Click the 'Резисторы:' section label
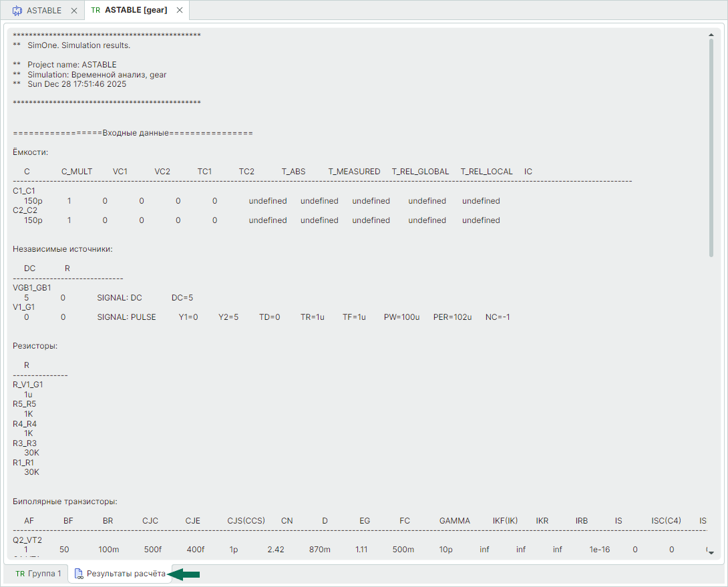Image resolution: width=728 pixels, height=587 pixels. point(35,346)
